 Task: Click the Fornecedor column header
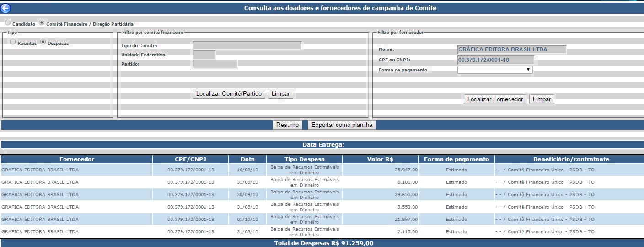(x=77, y=159)
